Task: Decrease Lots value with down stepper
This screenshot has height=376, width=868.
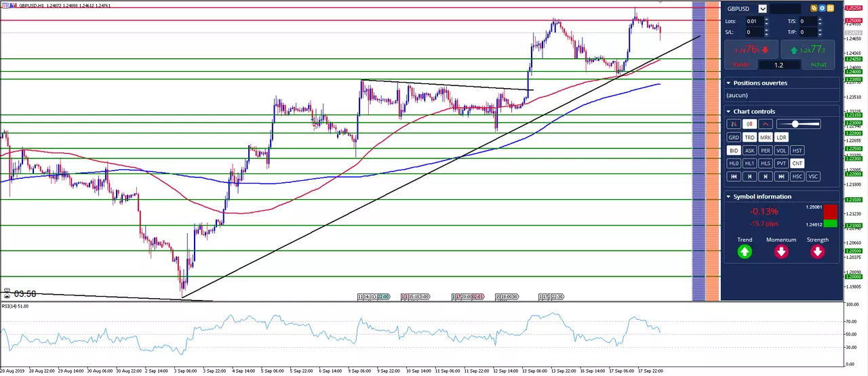Action: point(766,24)
